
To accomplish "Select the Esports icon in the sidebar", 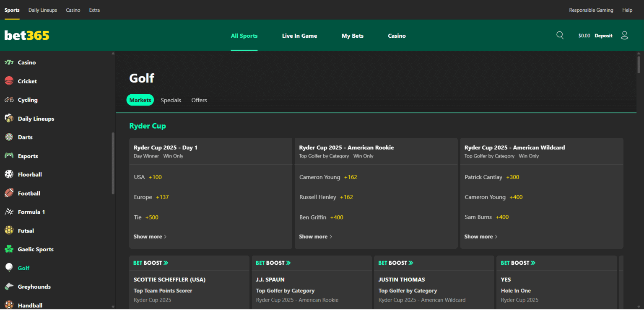I will pos(9,155).
